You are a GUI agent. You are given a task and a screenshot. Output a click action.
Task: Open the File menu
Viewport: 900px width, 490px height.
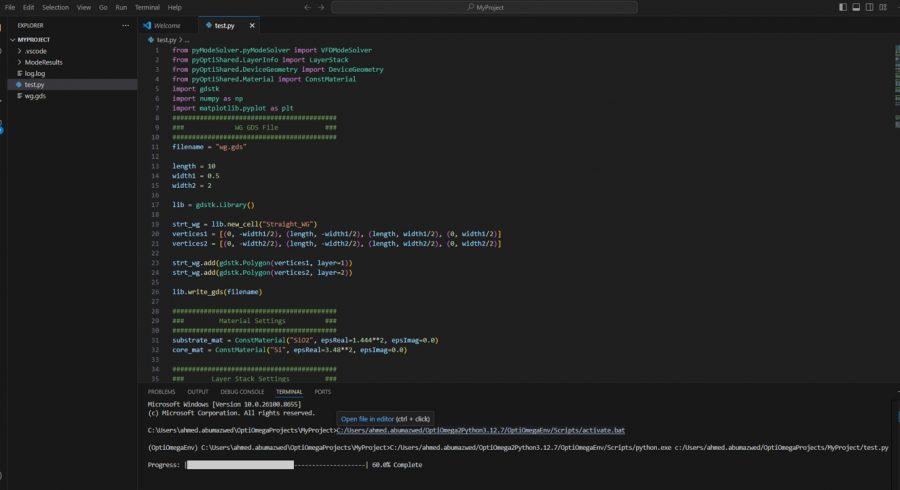tap(10, 7)
